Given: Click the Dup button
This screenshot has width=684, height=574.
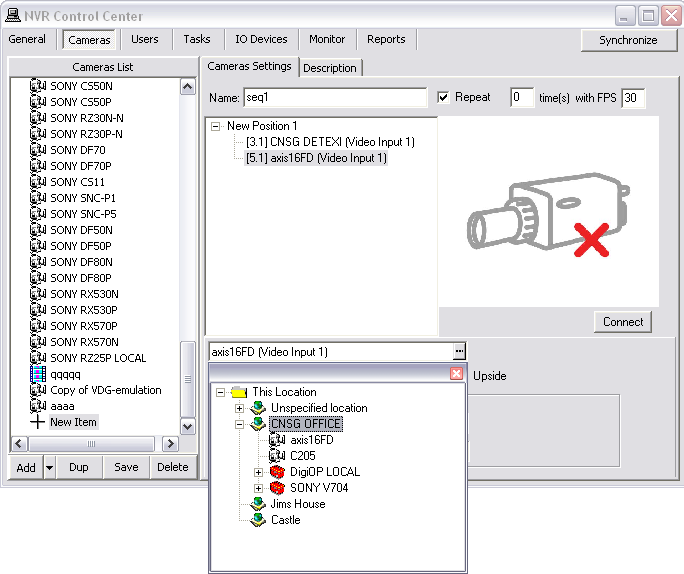Looking at the screenshot, I should (79, 467).
